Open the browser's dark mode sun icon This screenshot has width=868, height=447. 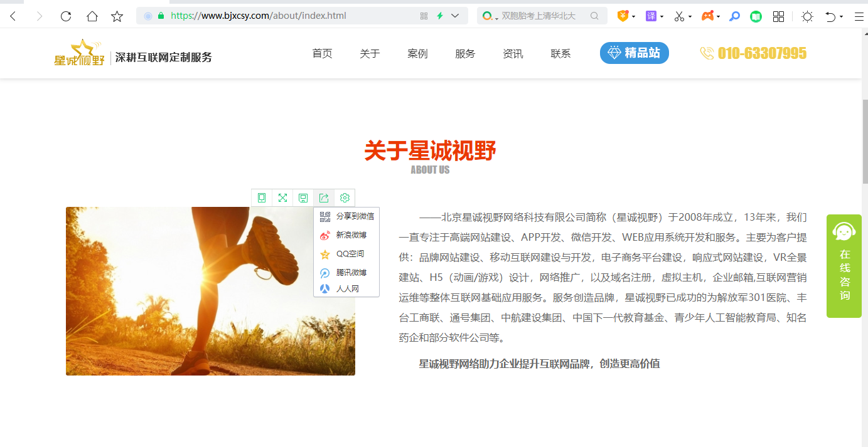807,16
